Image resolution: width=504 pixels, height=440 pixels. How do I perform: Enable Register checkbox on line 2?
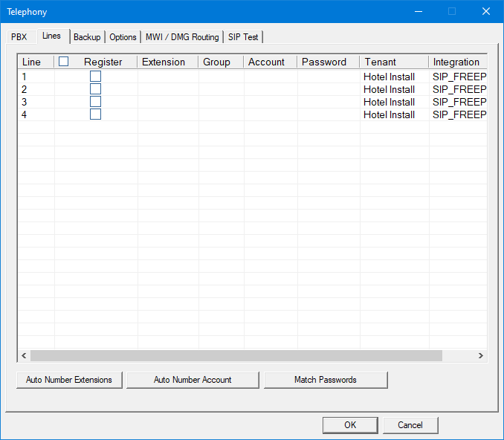95,89
